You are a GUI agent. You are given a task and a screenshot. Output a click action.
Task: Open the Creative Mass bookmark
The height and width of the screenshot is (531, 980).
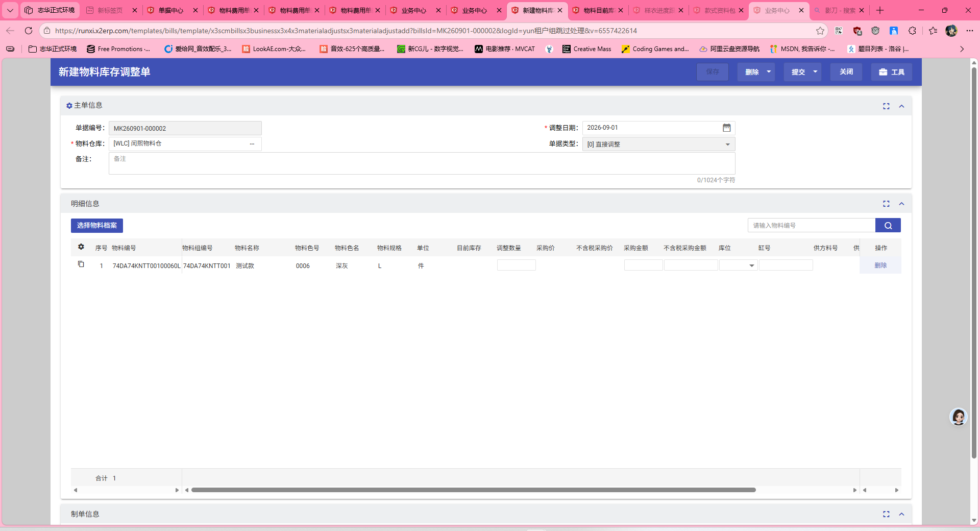(x=586, y=49)
